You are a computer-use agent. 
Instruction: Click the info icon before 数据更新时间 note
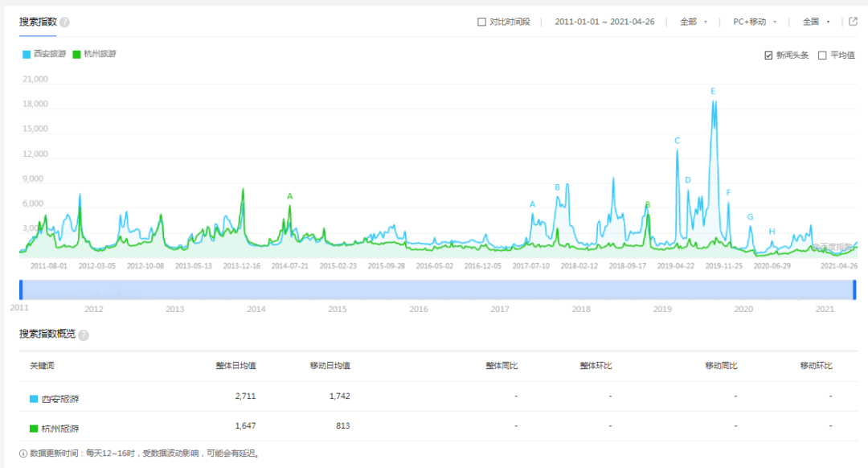point(23,454)
